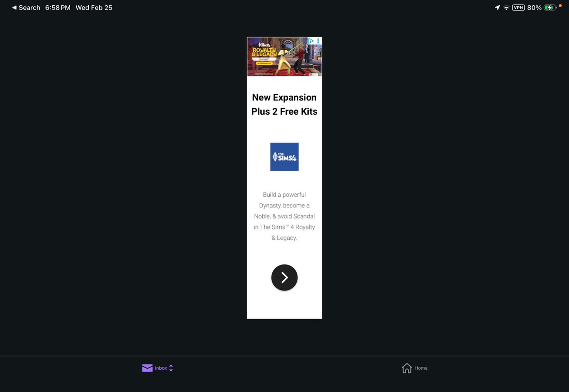Tap the 'Build a powerful Dynasty' description text

point(284,216)
